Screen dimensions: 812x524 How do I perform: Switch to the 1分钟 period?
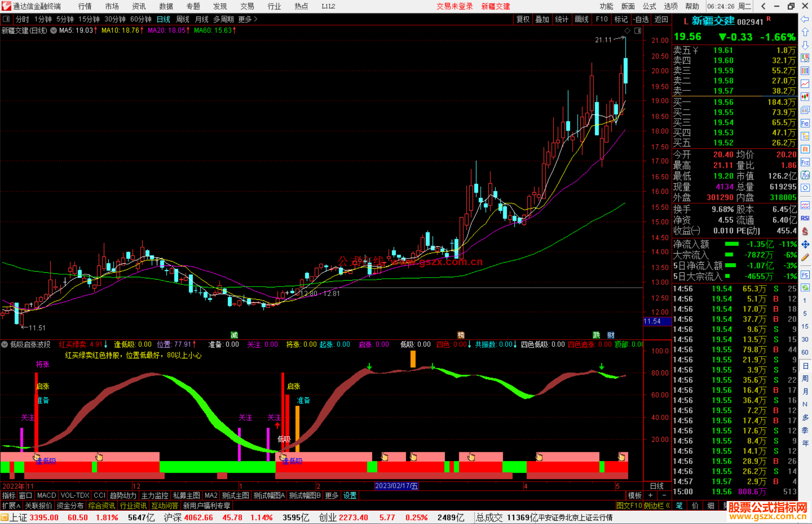(x=43, y=19)
